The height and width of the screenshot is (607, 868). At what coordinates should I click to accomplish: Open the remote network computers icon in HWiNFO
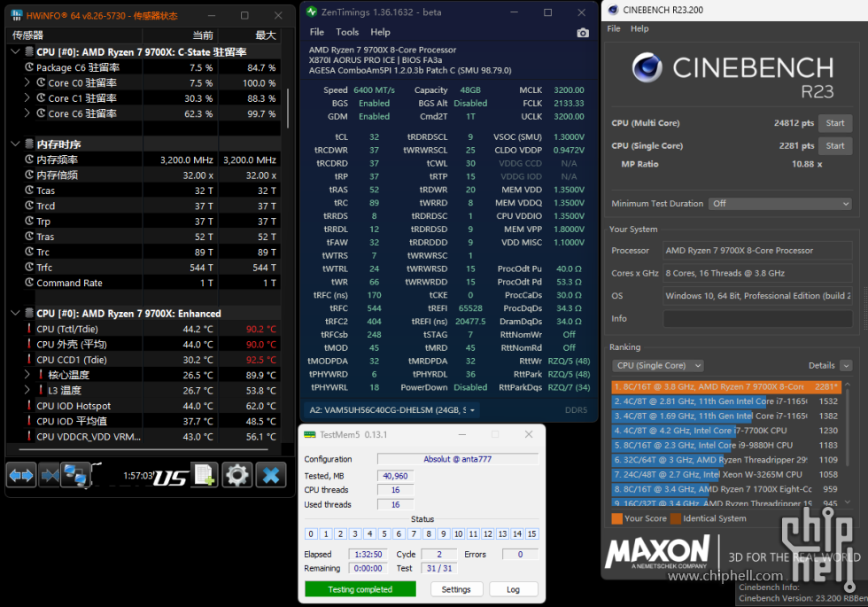tap(75, 475)
